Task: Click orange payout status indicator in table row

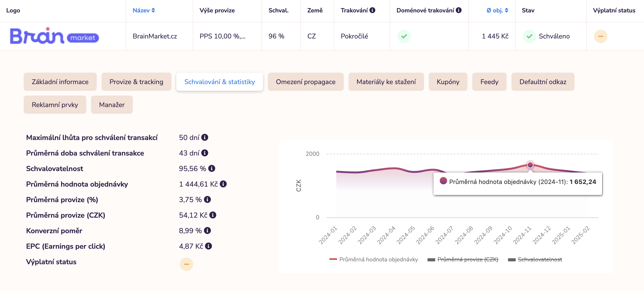Action: click(601, 36)
